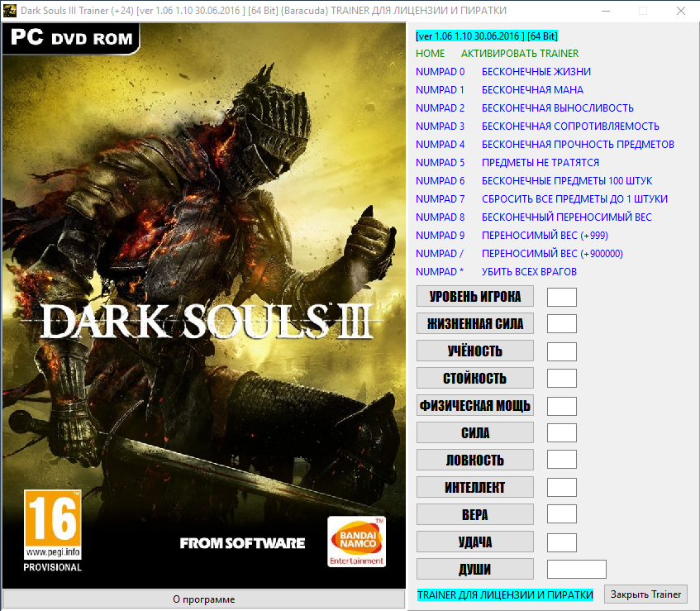Image resolution: width=700 pixels, height=611 pixels.
Task: Click the Dark Souls III cover artwork
Action: point(203,306)
